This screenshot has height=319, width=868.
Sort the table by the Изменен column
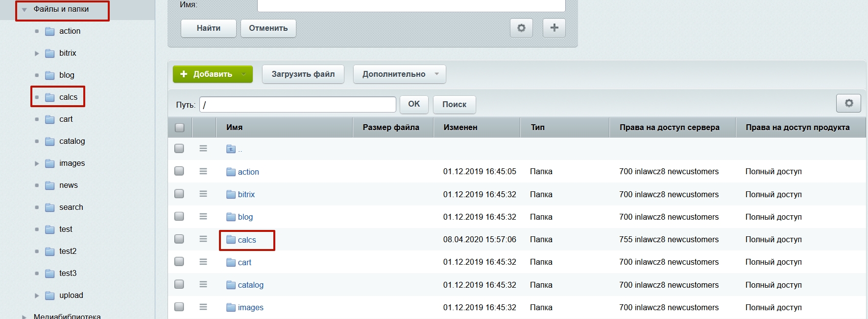(x=460, y=127)
